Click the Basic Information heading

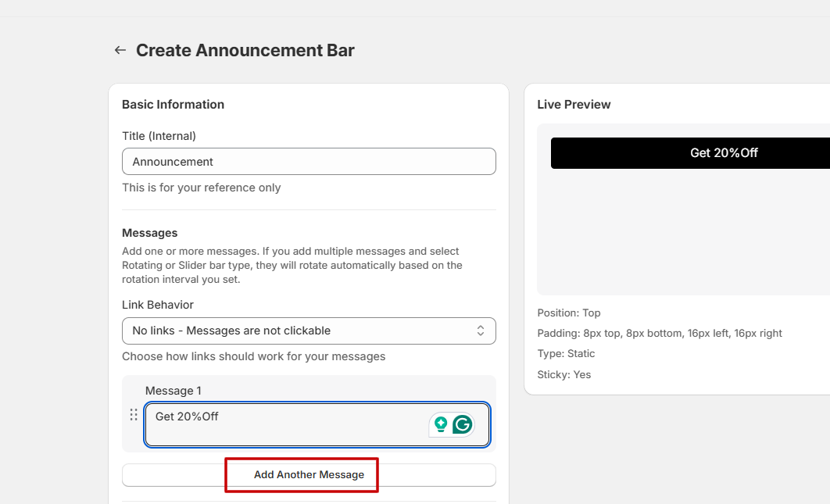coord(173,105)
